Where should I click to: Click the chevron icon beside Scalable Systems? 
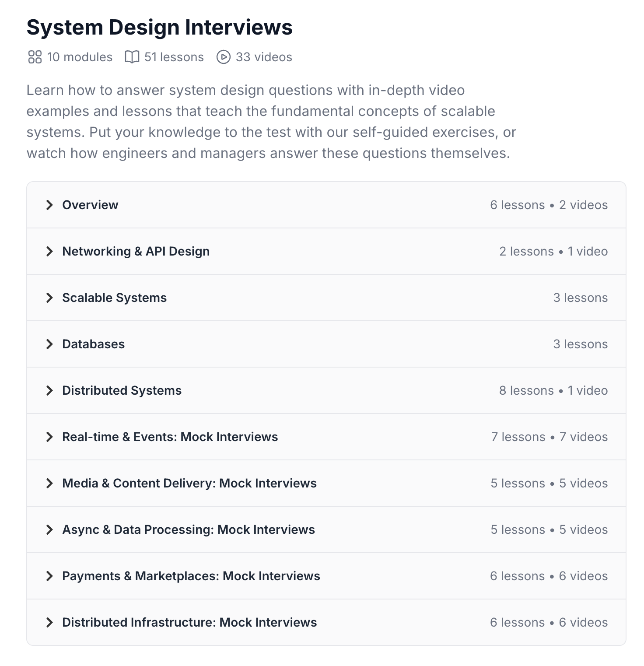coord(50,298)
